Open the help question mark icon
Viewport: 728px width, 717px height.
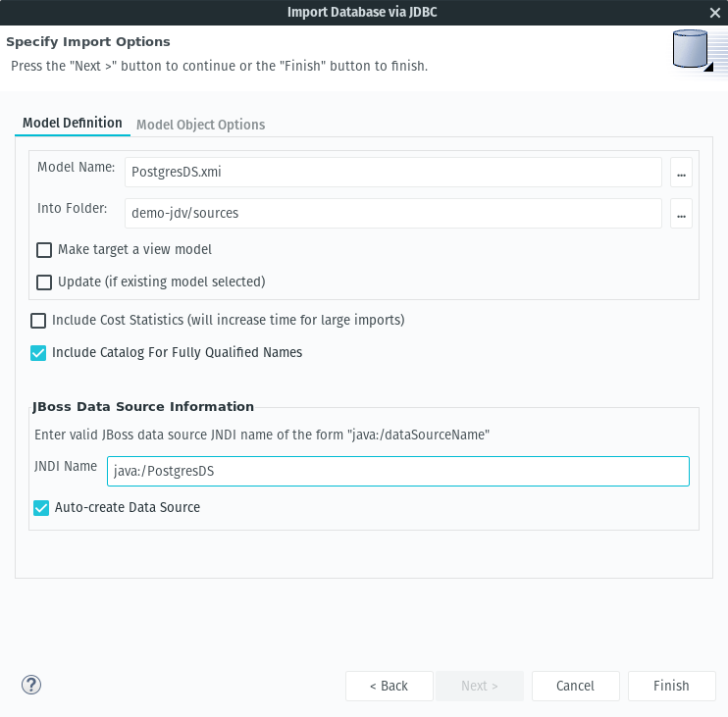pos(31,685)
